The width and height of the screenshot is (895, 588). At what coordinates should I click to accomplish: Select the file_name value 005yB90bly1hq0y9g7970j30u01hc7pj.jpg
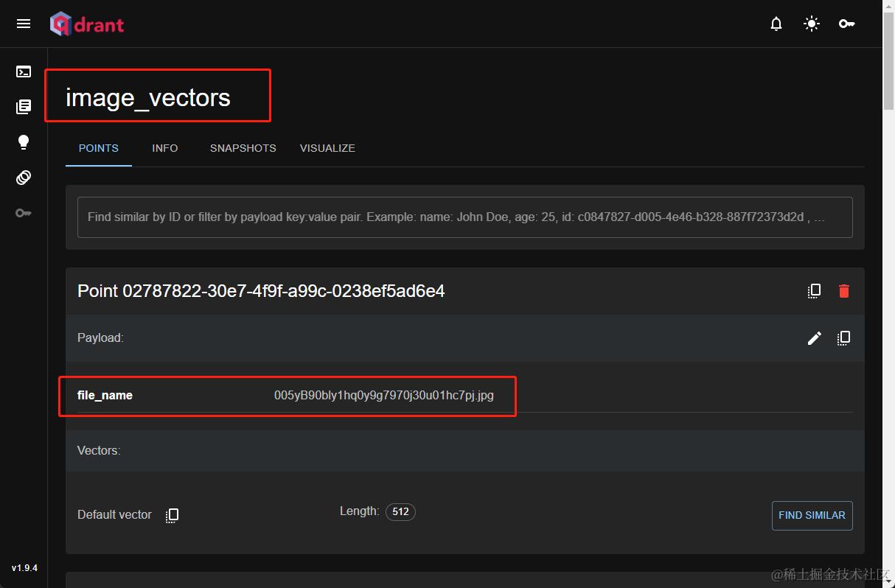tap(384, 396)
